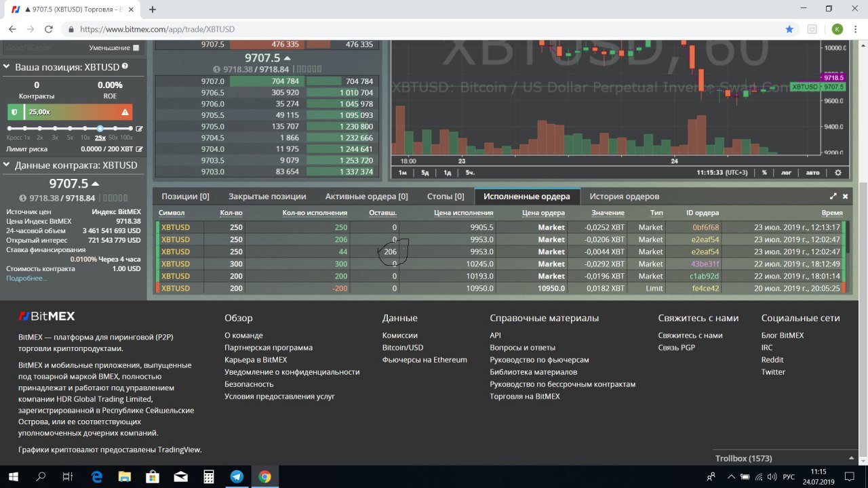Collapse the Данные контракта section
Screen dimensions: 868x488
point(7,165)
